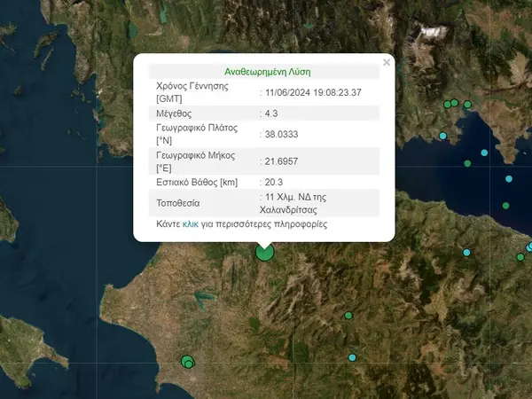Select the lone green marker in the gulf waters
532x399 pixels.
click(x=505, y=206)
